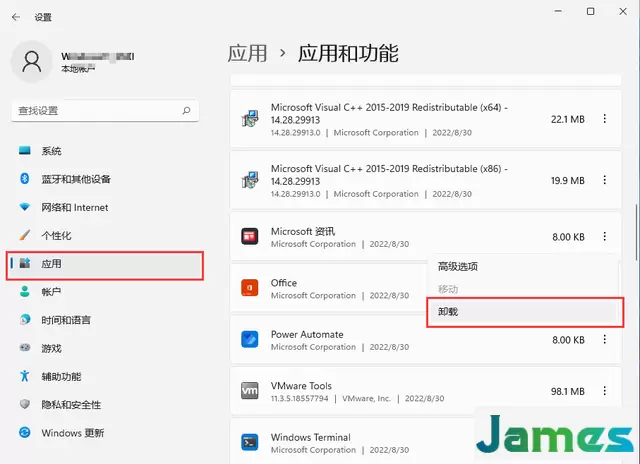Viewport: 640px width, 464px height.
Task: Click the personalization brush icon
Action: pyautogui.click(x=24, y=235)
